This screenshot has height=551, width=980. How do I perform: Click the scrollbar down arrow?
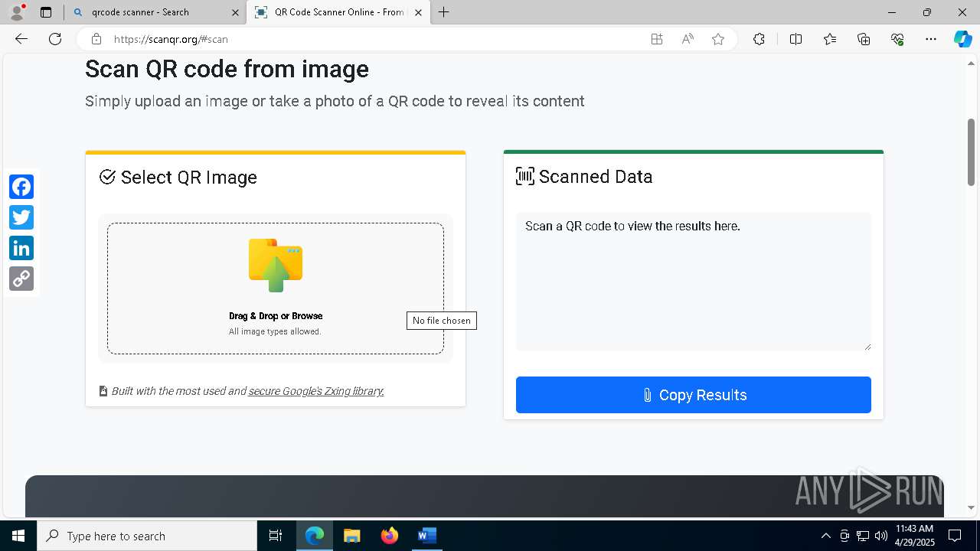[x=971, y=507]
